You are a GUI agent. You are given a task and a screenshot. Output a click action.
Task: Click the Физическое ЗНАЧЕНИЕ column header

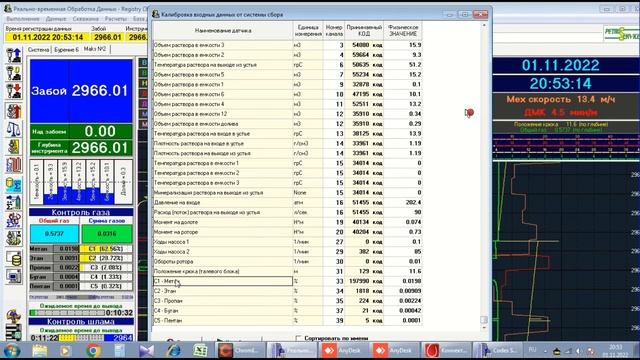point(403,31)
